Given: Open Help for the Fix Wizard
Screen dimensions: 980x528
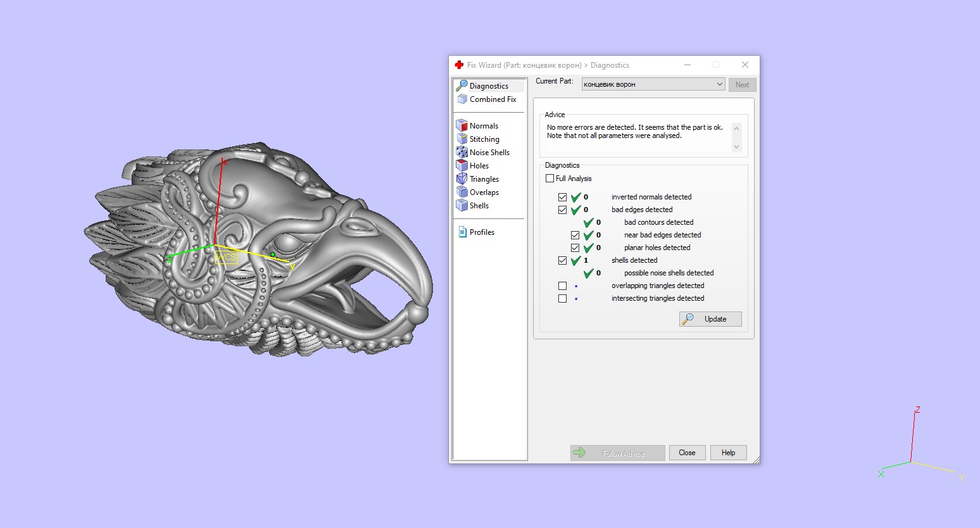Looking at the screenshot, I should (x=728, y=453).
